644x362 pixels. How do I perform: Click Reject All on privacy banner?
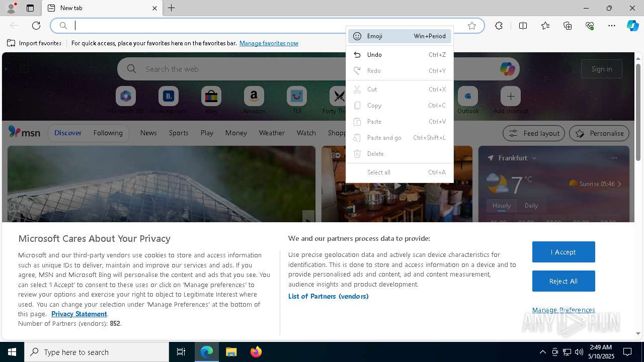tap(563, 281)
